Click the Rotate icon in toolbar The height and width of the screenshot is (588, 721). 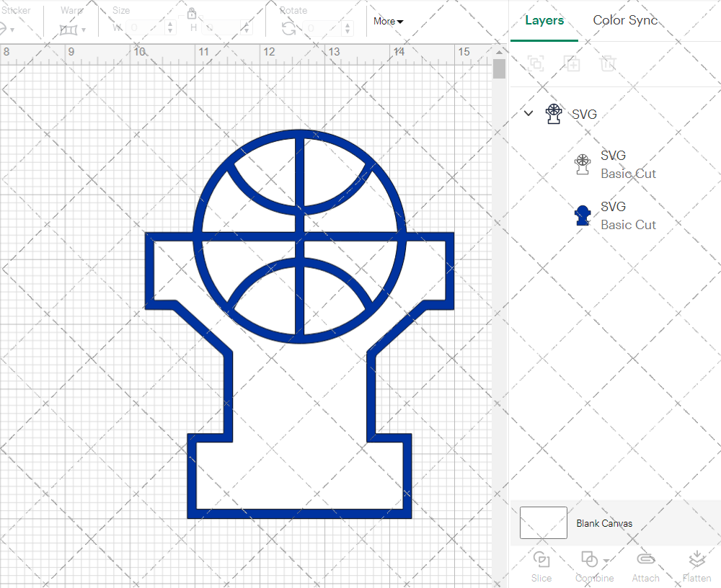(288, 28)
